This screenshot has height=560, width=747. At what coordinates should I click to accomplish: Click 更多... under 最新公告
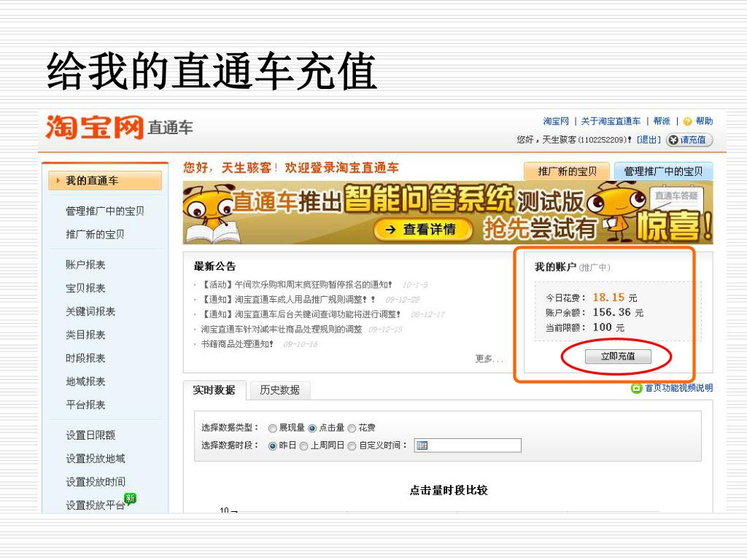click(488, 359)
